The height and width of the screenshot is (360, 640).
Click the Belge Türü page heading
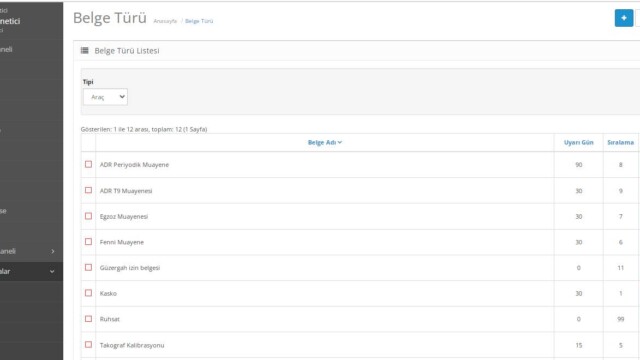pyautogui.click(x=110, y=18)
